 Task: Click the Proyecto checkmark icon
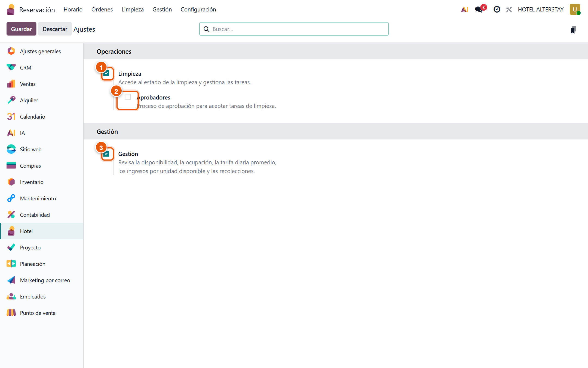[x=11, y=247]
